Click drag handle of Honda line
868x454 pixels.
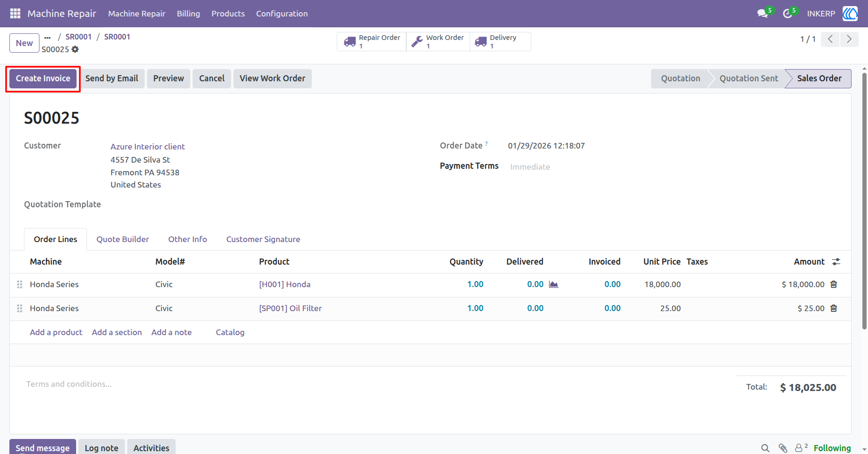click(x=20, y=284)
